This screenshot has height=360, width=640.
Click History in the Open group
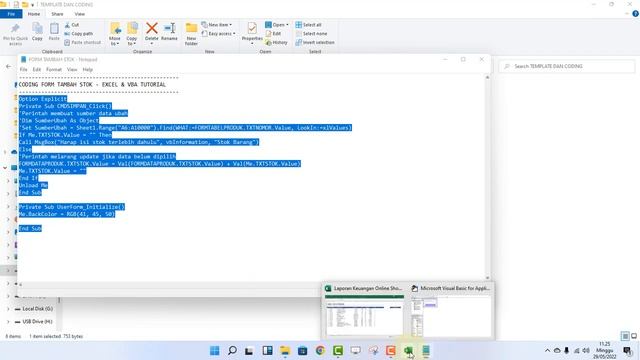(x=276, y=42)
